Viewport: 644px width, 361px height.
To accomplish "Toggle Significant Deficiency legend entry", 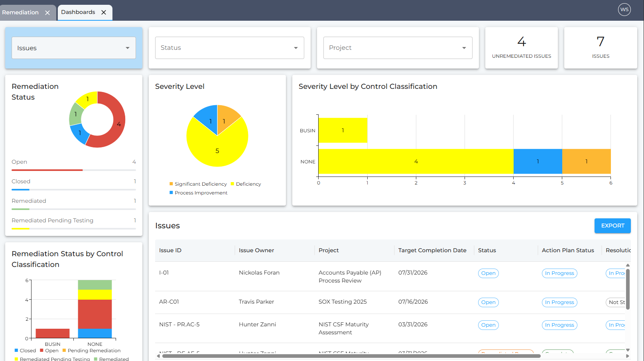I will click(x=198, y=184).
